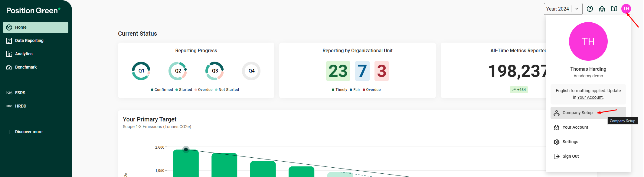This screenshot has height=177, width=644.
Task: Click the Current Status heading
Action: click(x=137, y=34)
